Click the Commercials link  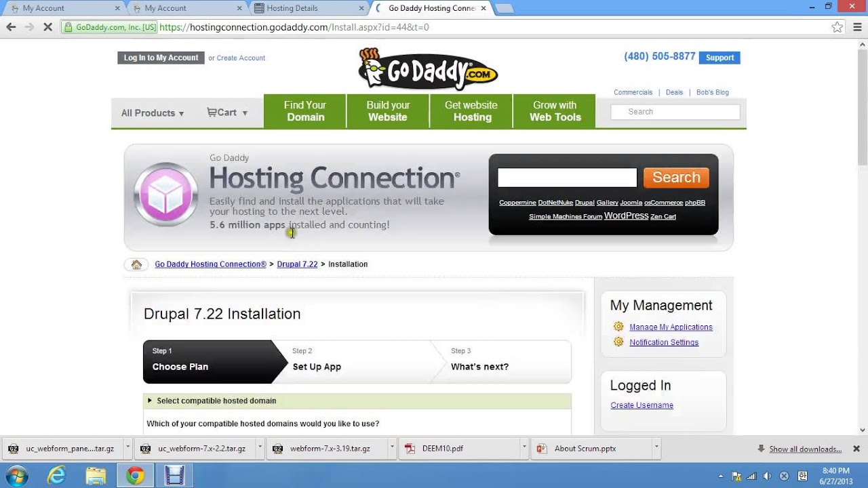click(x=633, y=92)
